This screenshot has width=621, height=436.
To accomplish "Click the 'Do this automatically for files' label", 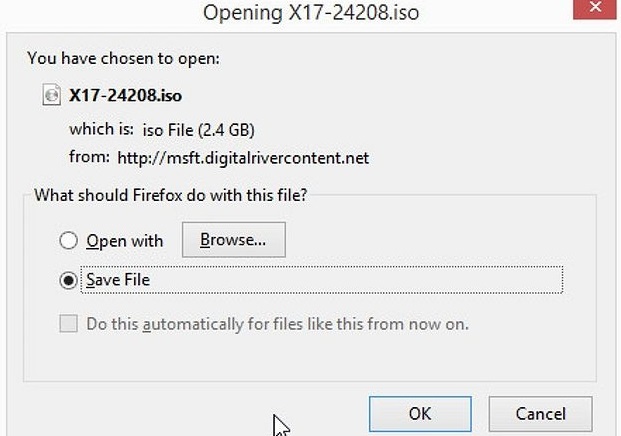I will [277, 324].
